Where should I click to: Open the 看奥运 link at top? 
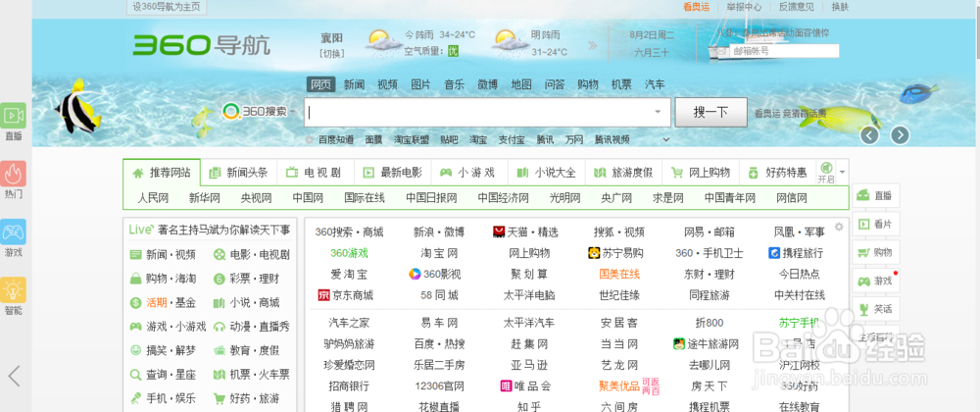(696, 7)
